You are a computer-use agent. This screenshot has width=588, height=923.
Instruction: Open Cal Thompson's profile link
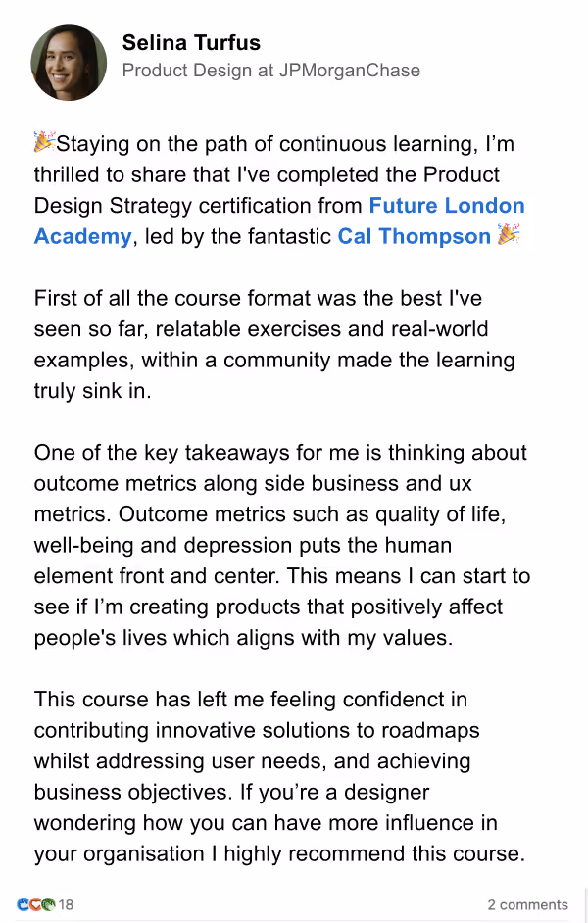click(414, 236)
